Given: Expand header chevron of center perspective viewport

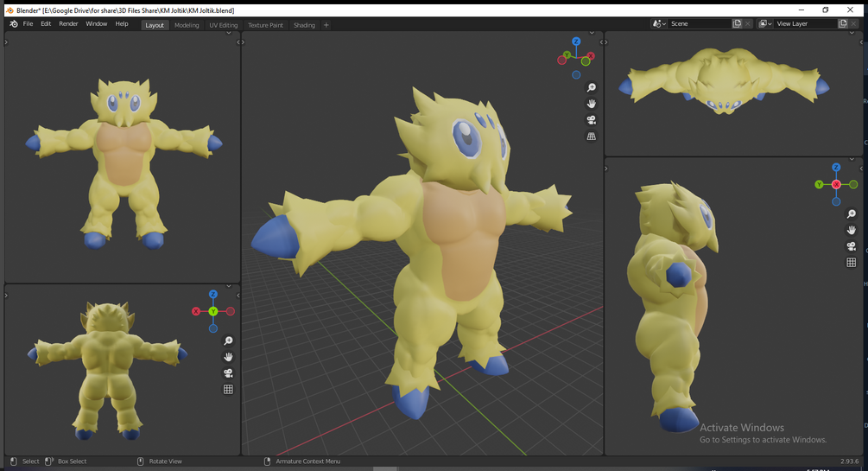Looking at the screenshot, I should pos(592,33).
